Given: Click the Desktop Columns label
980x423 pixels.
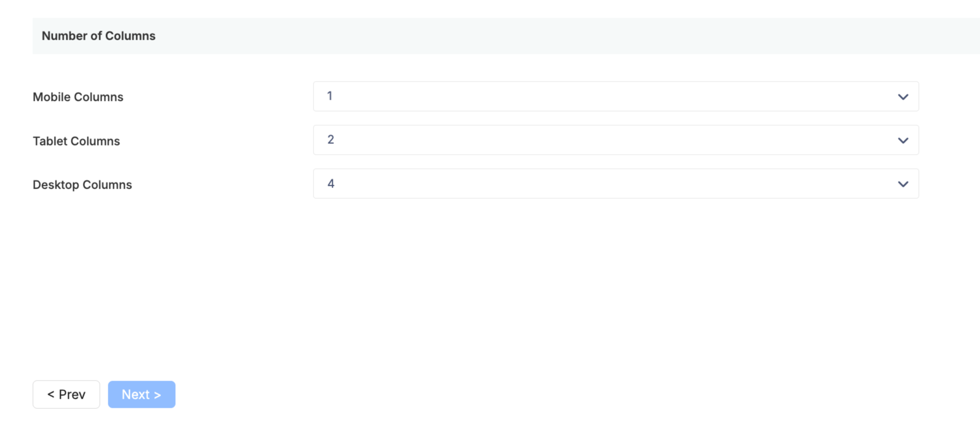Looking at the screenshot, I should pyautogui.click(x=82, y=185).
